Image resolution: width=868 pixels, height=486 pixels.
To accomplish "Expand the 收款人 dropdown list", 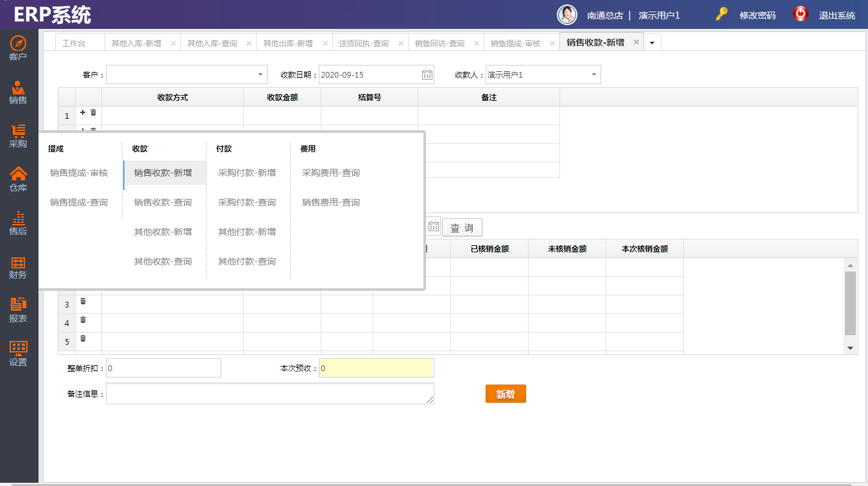I will click(x=594, y=75).
